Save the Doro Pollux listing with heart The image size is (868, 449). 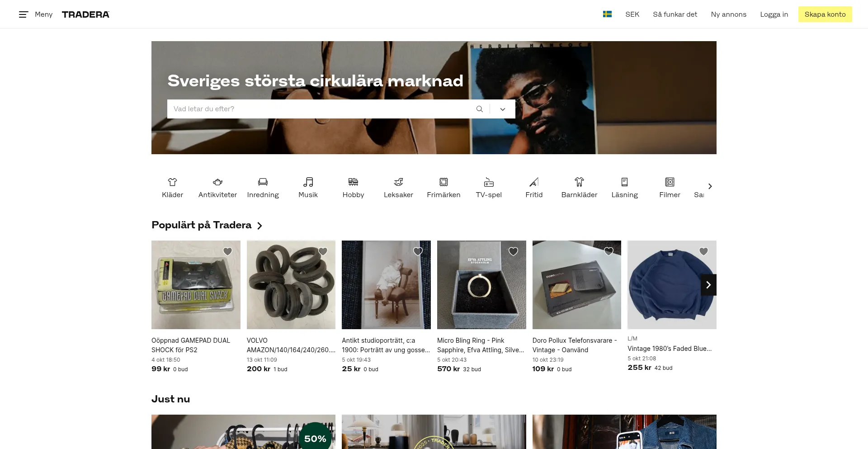point(609,251)
